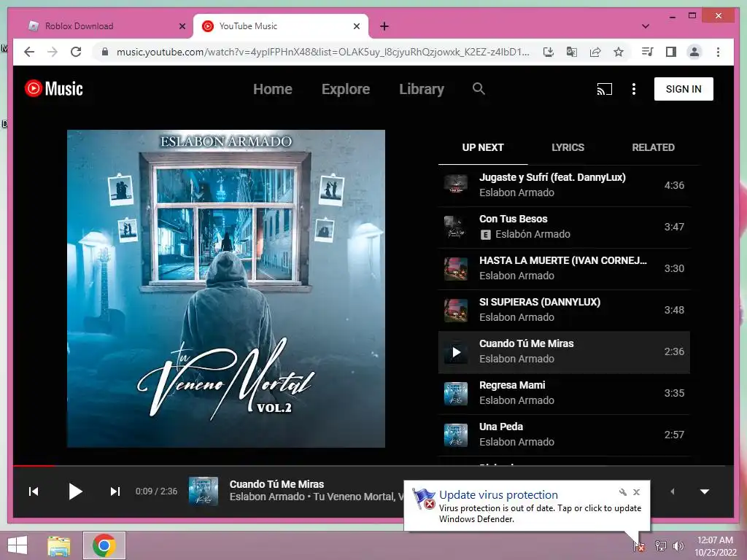Collapse the player page with down arrow

(x=705, y=491)
